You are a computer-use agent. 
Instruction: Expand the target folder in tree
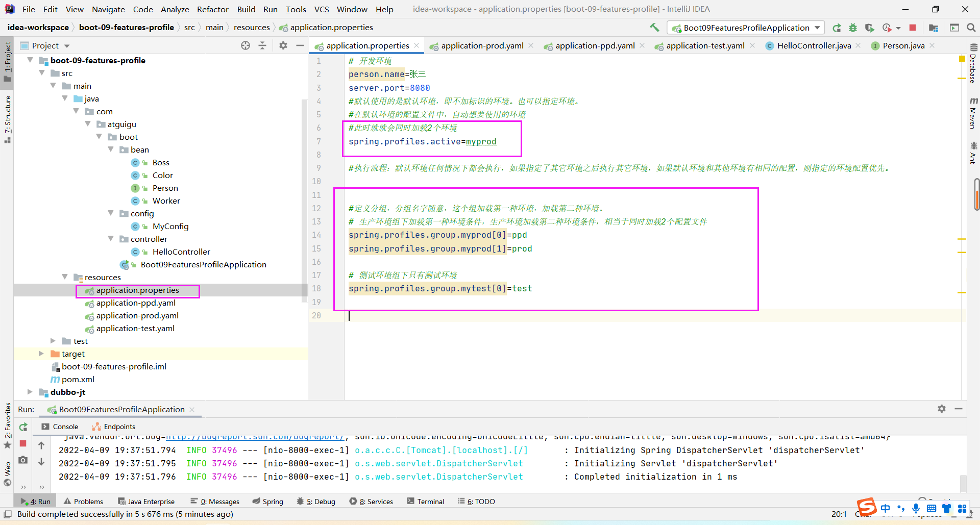(x=41, y=354)
